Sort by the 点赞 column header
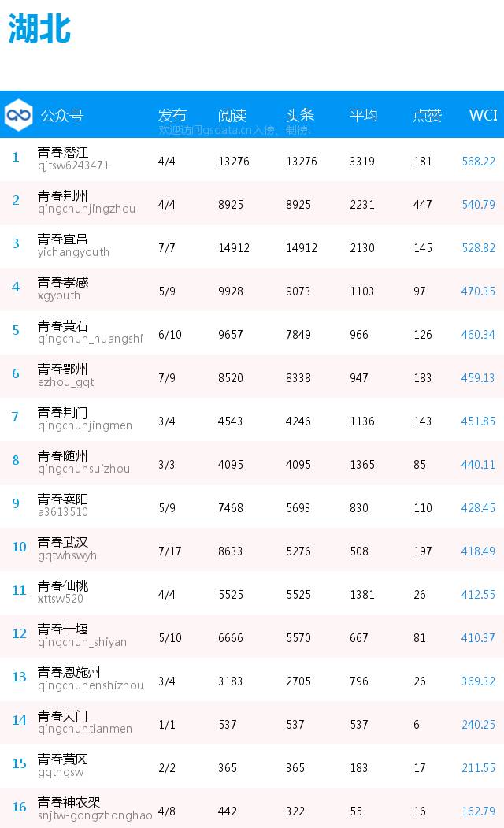This screenshot has height=828, width=504. click(x=427, y=115)
